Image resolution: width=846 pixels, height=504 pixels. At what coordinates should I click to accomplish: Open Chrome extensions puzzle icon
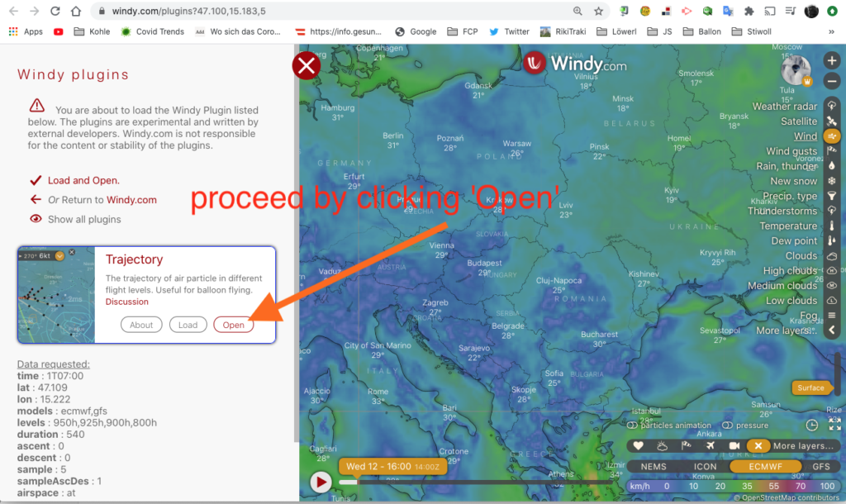coord(749,11)
